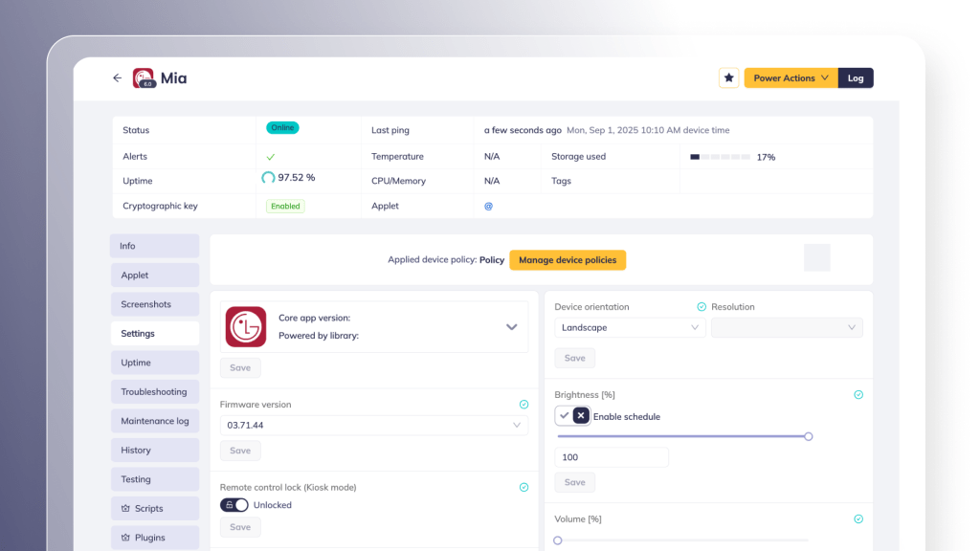Click the green check icon beside Firmware version
Image resolution: width=980 pixels, height=551 pixels.
click(x=523, y=405)
